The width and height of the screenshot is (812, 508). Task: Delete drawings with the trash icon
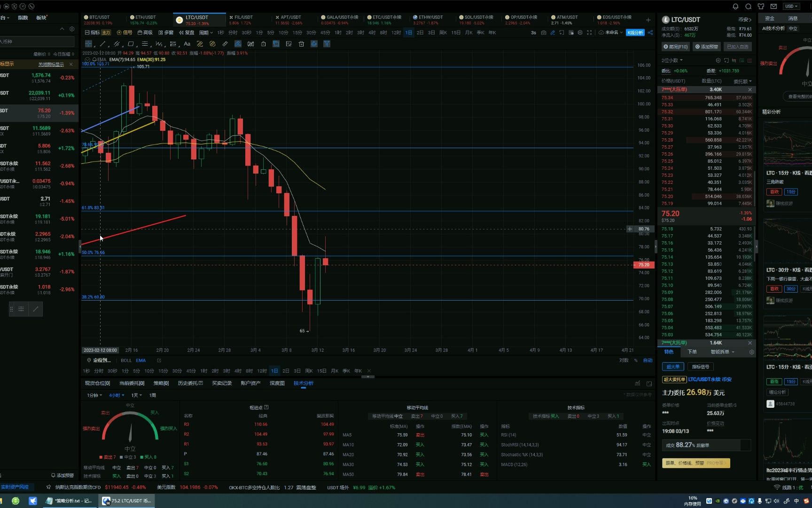point(301,44)
